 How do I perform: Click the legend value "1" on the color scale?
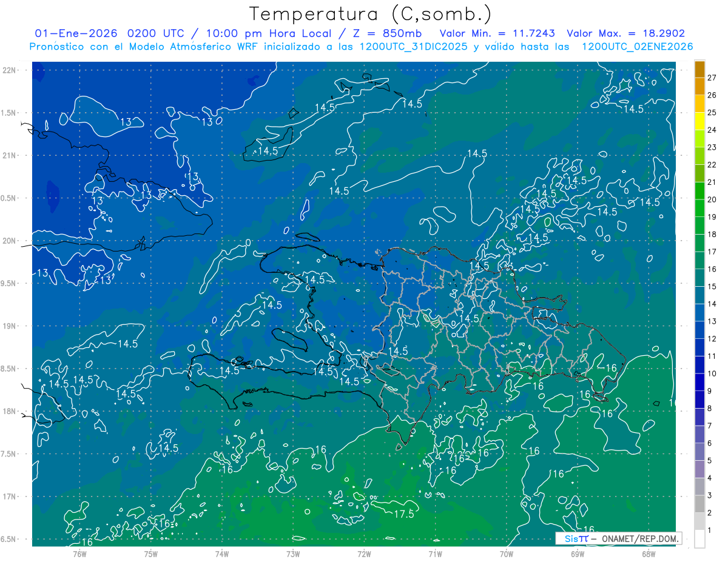(710, 530)
